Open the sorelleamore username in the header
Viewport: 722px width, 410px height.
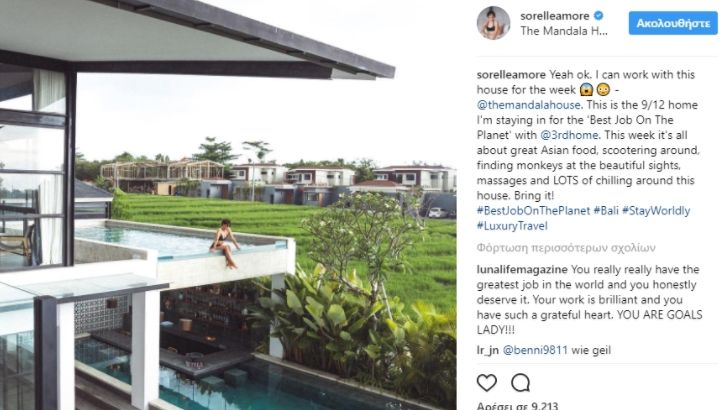[554, 16]
